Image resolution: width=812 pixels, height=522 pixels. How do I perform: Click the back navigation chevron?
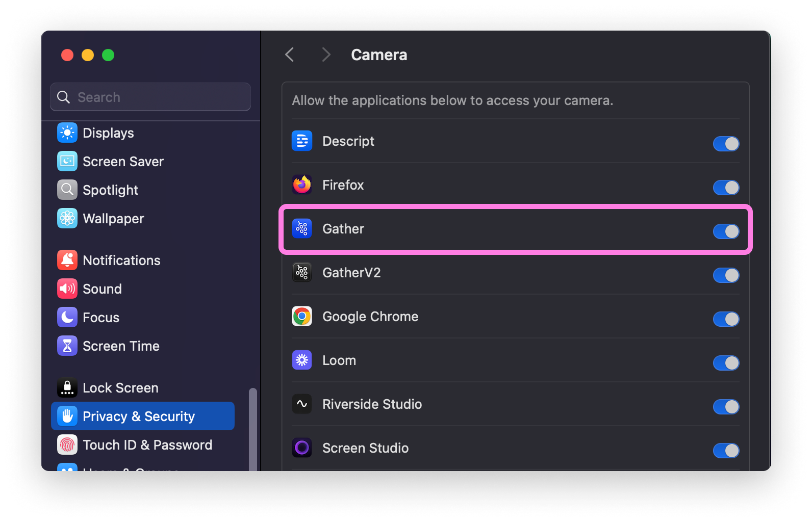pyautogui.click(x=289, y=55)
